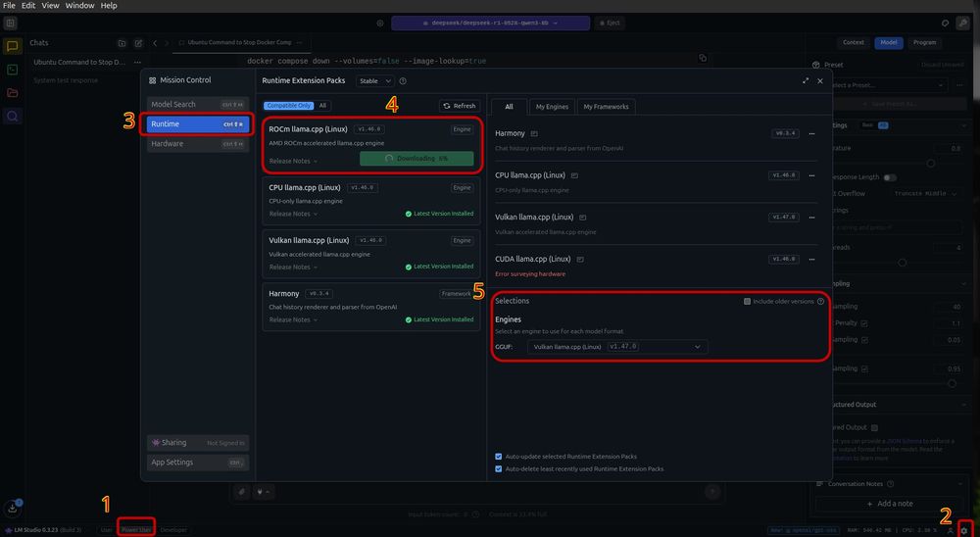Open the three-dot menu for Vulkan llama.cpp

coord(811,218)
